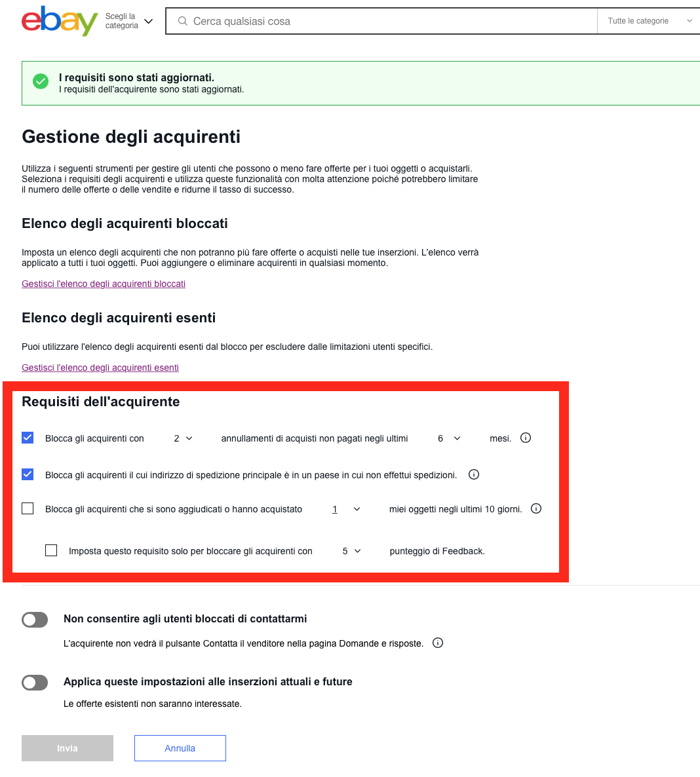Image resolution: width=700 pixels, height=777 pixels.
Task: Check block buyers who purchased my items
Action: (x=28, y=508)
